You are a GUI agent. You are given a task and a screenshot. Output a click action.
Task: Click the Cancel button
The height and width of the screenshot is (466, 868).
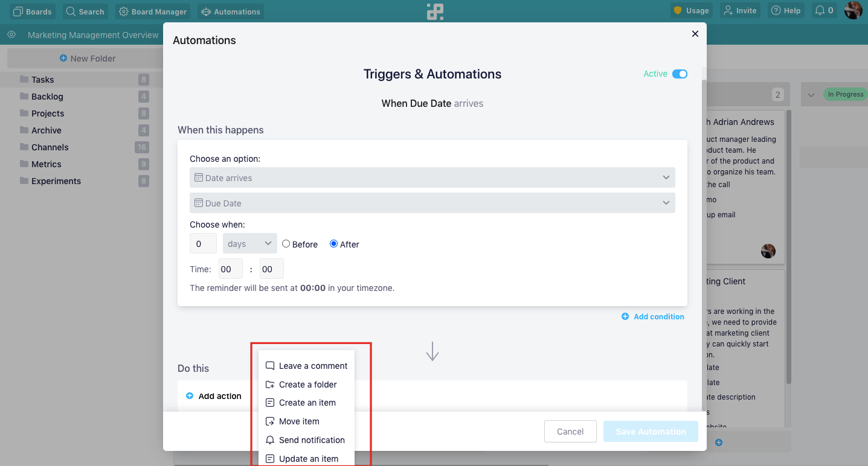pyautogui.click(x=570, y=432)
